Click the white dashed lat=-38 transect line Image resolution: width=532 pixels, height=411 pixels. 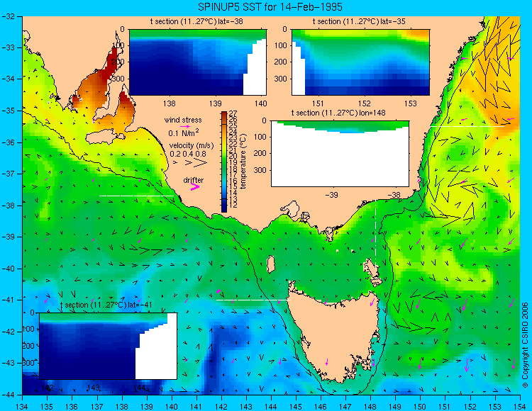(x=136, y=196)
